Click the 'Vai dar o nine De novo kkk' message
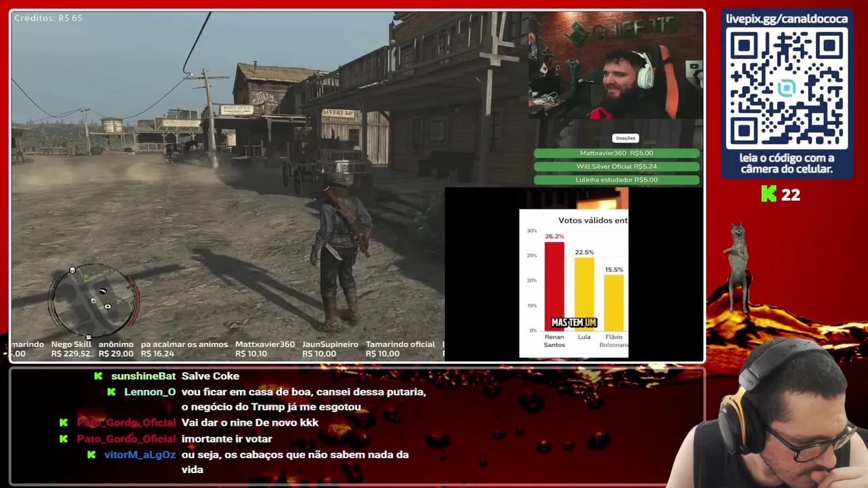The width and height of the screenshot is (868, 488). click(x=250, y=423)
